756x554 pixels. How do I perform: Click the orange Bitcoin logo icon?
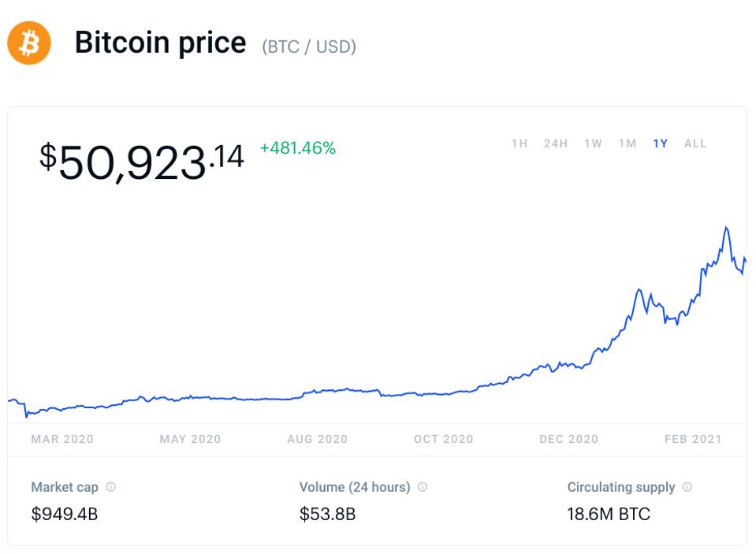pos(29,43)
